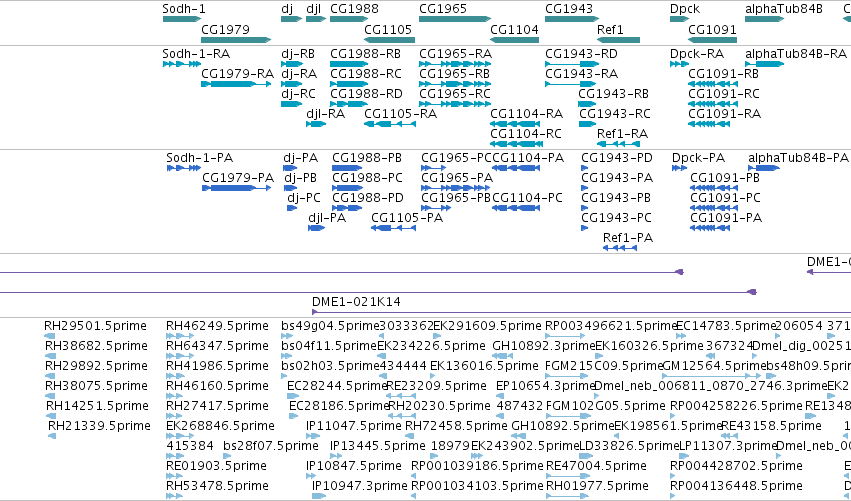Image resolution: width=851 pixels, height=501 pixels.
Task: Click the Sodh-1-PA protein label
Action: click(x=200, y=158)
